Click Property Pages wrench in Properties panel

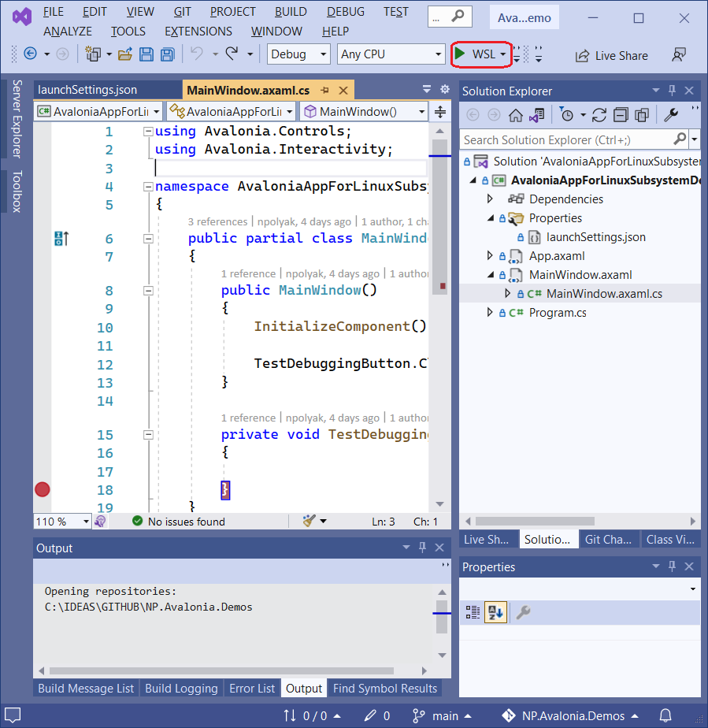click(524, 612)
